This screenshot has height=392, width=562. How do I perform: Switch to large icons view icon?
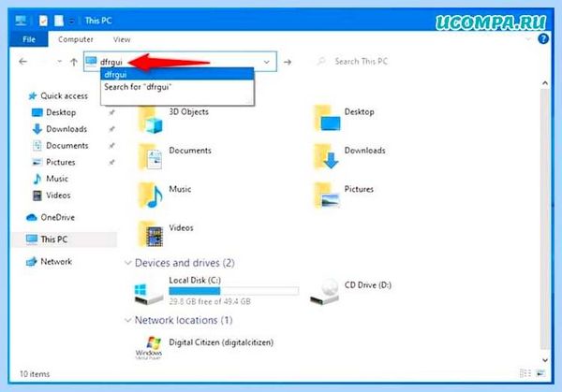pos(540,373)
